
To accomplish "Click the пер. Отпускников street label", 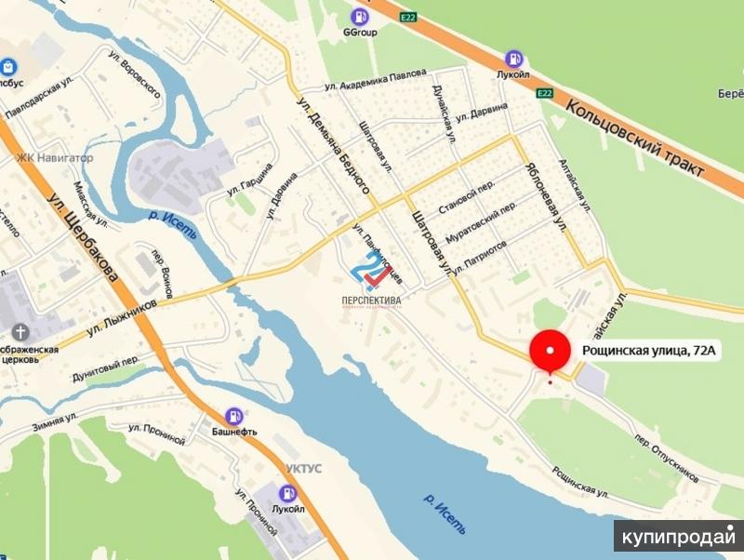I will (667, 459).
